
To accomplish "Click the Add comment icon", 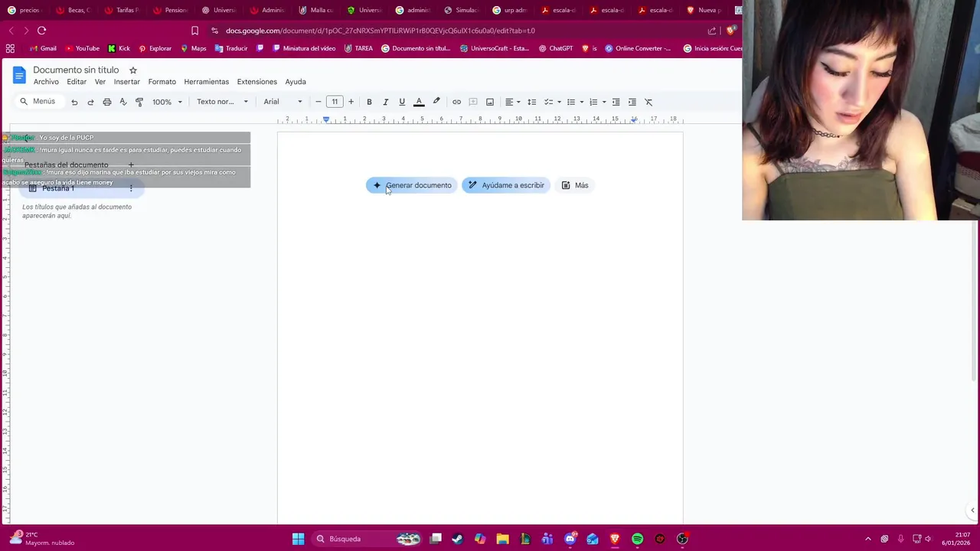I will click(473, 102).
